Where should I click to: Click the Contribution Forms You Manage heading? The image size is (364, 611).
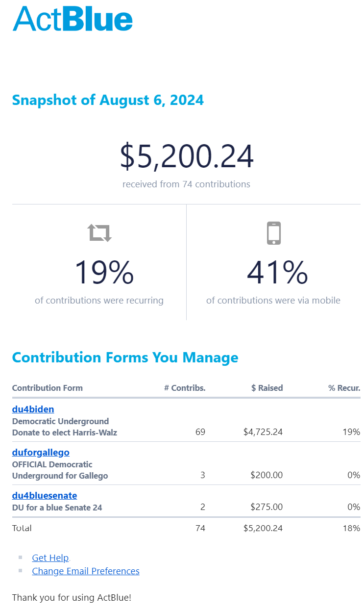(125, 357)
